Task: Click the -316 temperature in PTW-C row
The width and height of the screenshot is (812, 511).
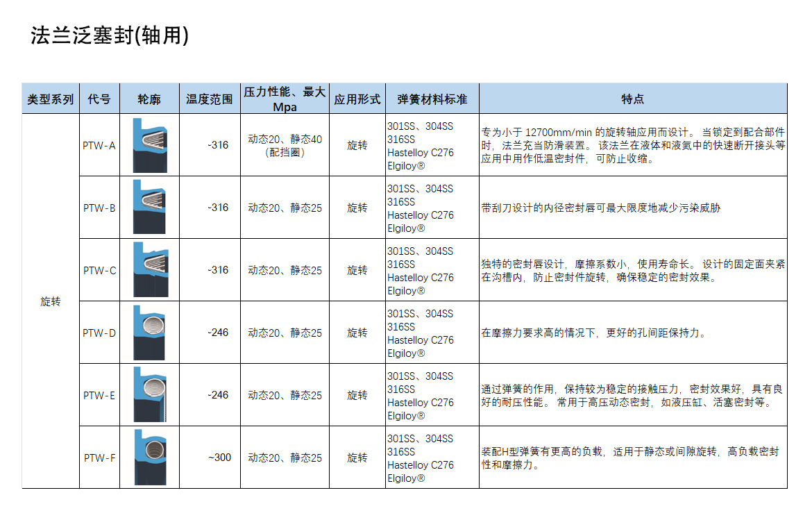Action: (218, 270)
